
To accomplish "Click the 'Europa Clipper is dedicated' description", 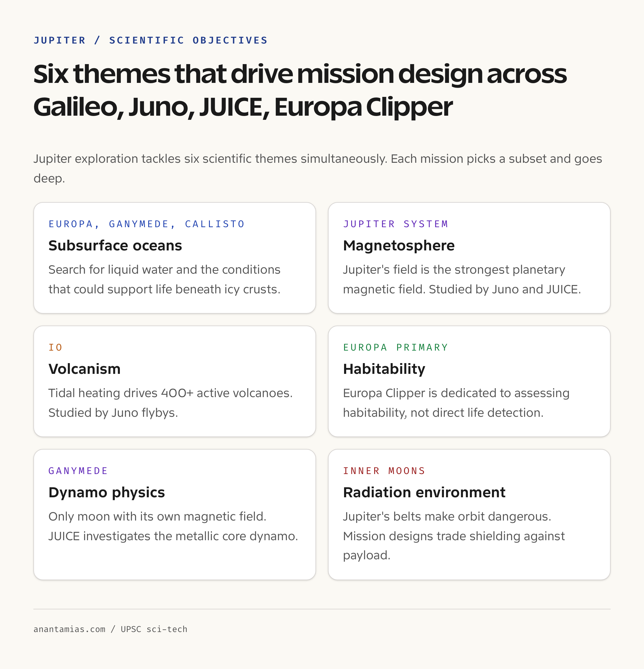I will coord(456,403).
